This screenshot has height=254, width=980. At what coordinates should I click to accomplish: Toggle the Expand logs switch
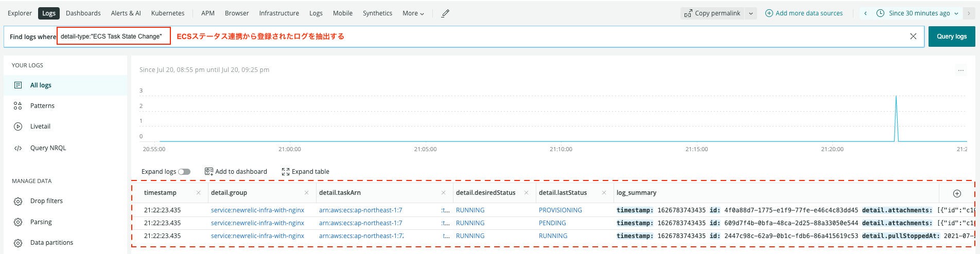pos(184,172)
